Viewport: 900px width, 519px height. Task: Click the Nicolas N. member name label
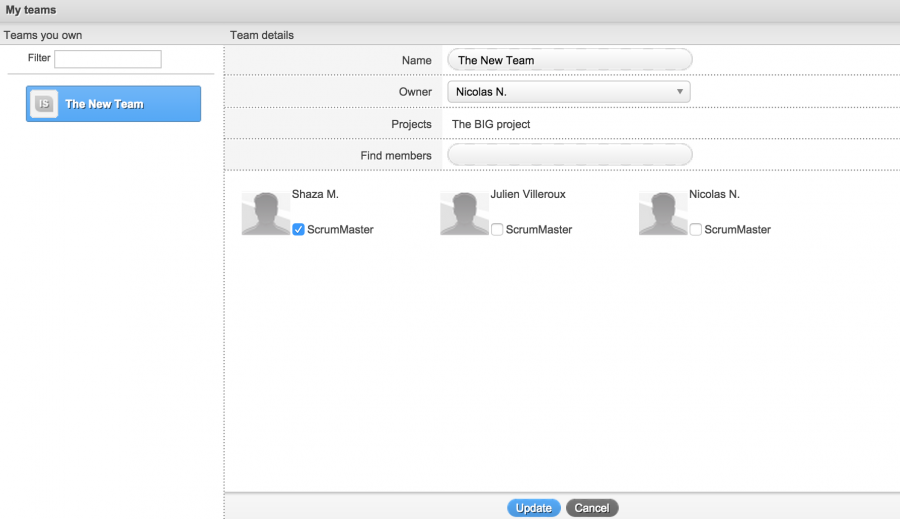[714, 194]
